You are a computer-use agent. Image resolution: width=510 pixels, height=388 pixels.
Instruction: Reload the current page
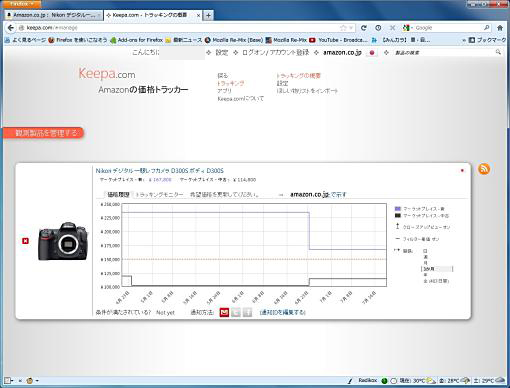364,28
